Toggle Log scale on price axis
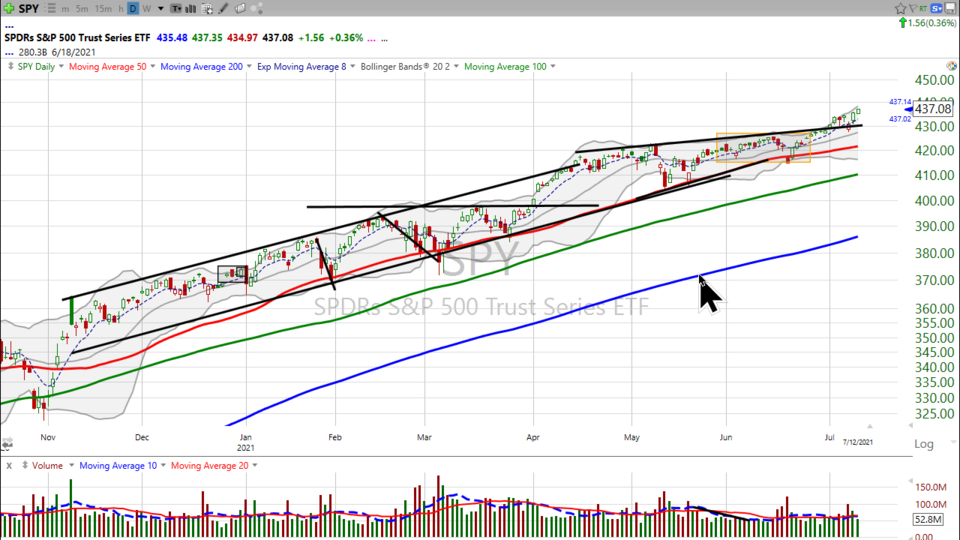The height and width of the screenshot is (540, 960). pyautogui.click(x=923, y=444)
